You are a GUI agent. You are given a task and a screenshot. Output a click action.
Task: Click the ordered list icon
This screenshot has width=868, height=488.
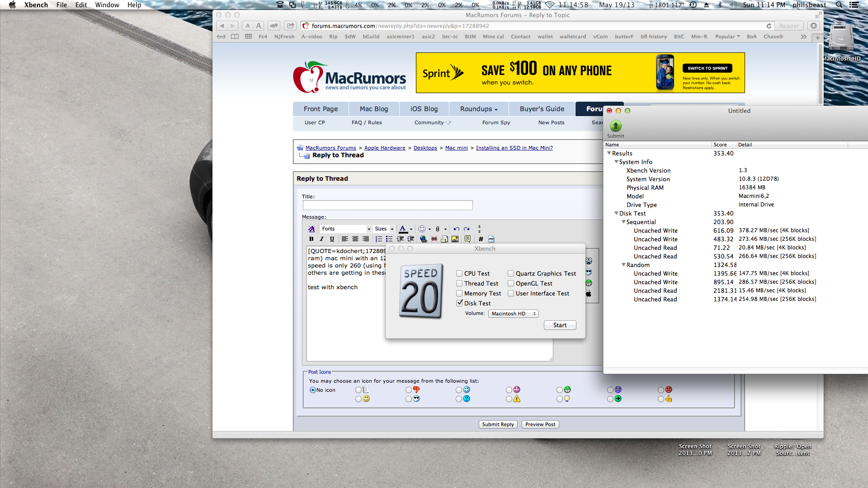[x=378, y=239]
